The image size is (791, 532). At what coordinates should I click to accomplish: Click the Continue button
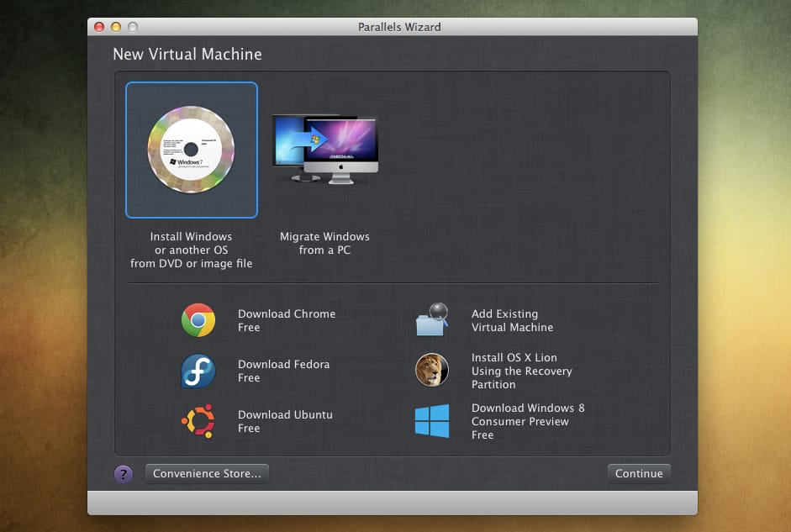(639, 474)
